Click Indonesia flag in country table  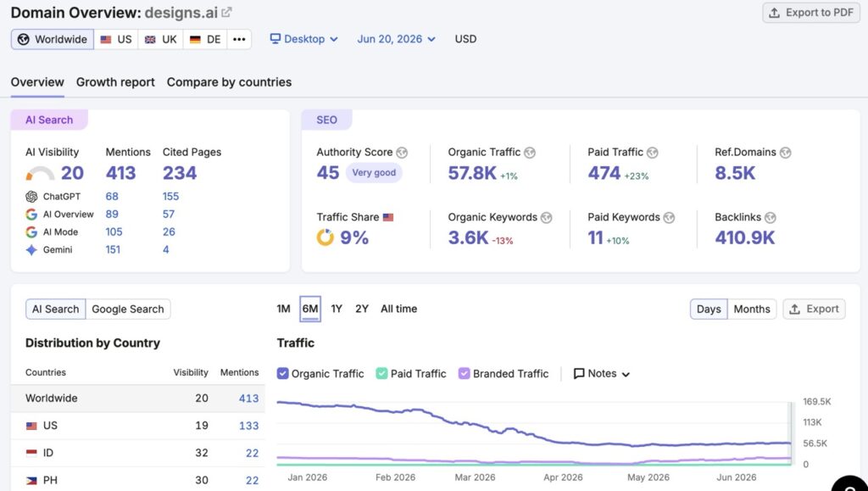point(31,453)
